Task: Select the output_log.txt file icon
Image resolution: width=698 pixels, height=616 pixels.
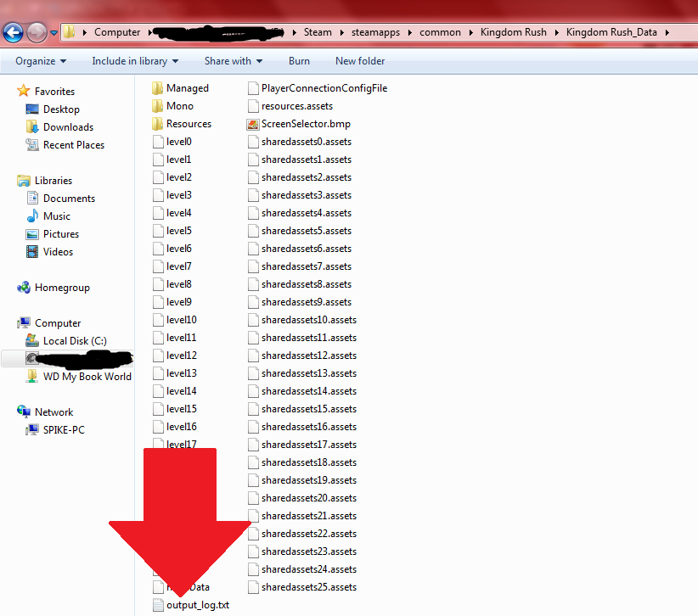Action: (158, 605)
